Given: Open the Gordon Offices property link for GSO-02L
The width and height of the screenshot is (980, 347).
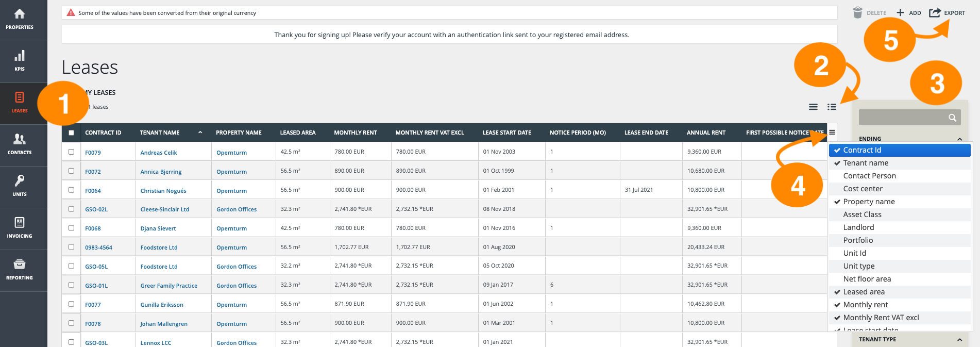Looking at the screenshot, I should 236,209.
